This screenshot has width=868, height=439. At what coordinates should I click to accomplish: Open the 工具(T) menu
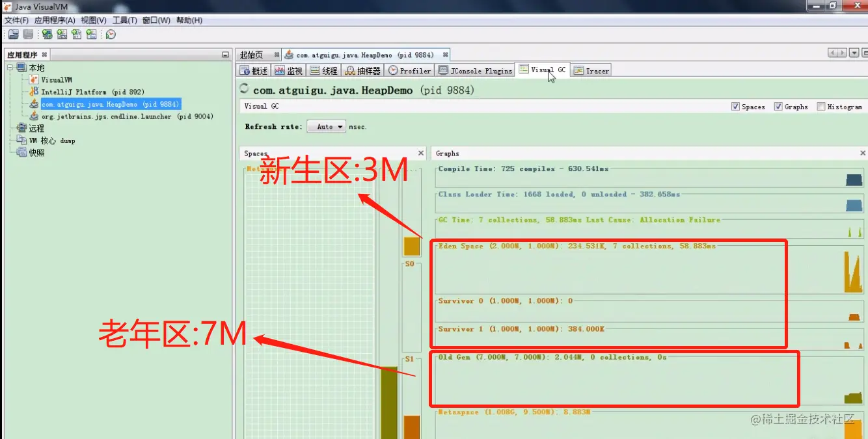(125, 20)
